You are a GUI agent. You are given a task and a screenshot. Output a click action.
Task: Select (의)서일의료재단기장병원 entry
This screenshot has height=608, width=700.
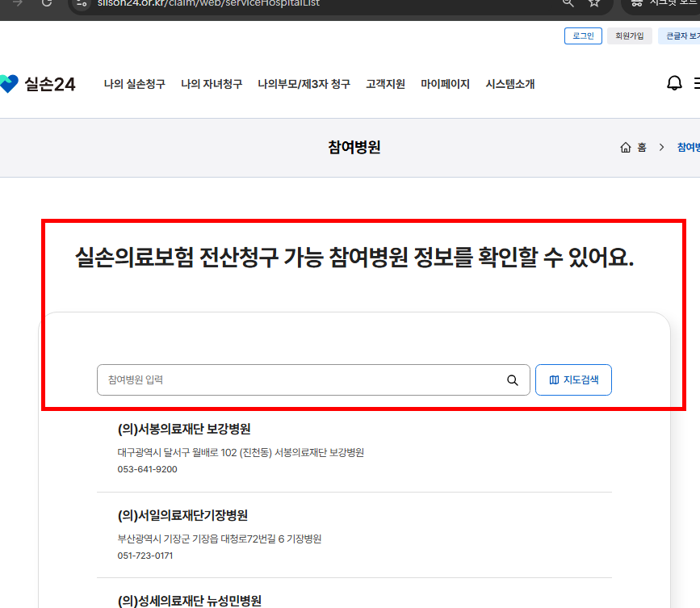(182, 516)
